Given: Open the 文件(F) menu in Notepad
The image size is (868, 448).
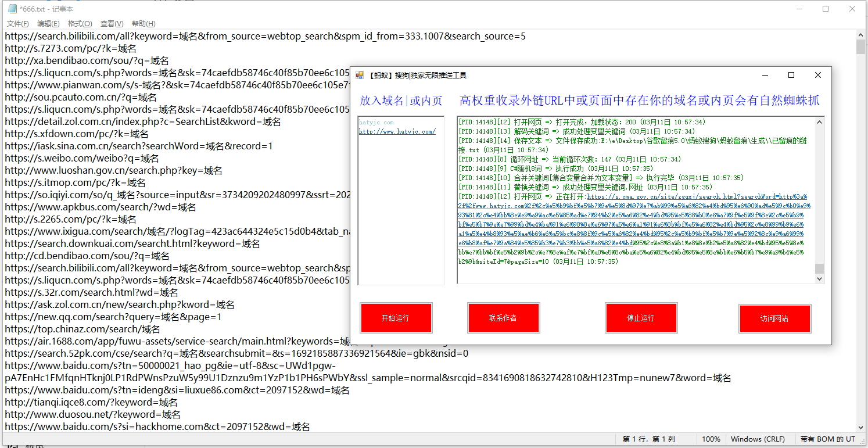Looking at the screenshot, I should tap(17, 24).
